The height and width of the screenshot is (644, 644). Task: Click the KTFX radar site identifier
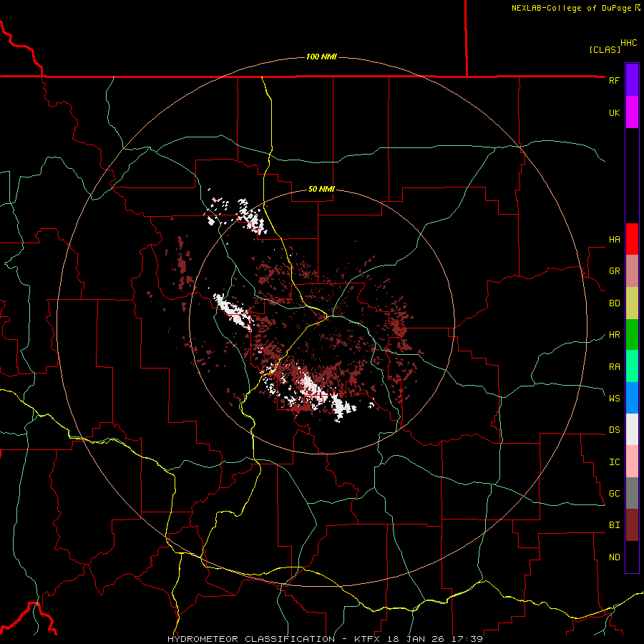[366, 639]
